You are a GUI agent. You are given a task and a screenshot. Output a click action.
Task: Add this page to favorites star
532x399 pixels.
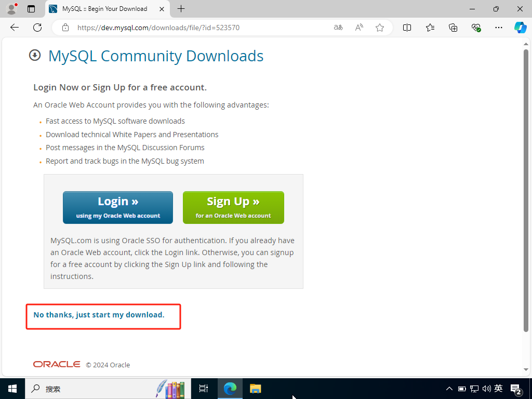[x=380, y=28]
